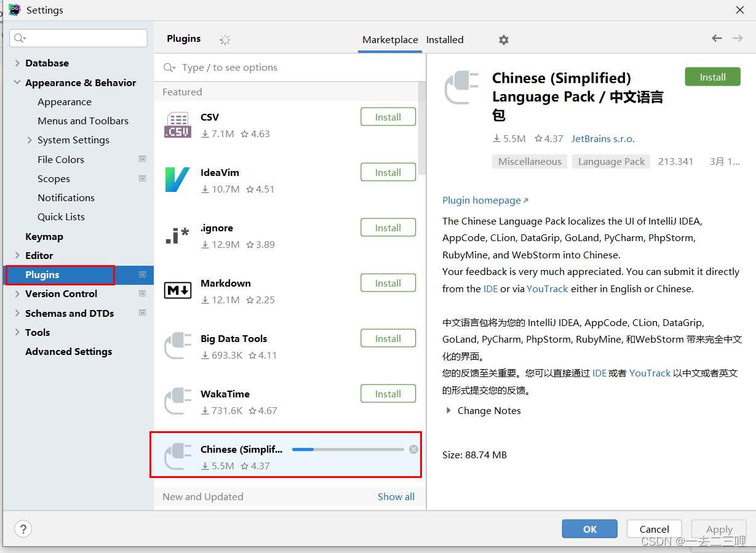This screenshot has width=756, height=553.
Task: Expand the Tools settings node
Action: tap(17, 332)
